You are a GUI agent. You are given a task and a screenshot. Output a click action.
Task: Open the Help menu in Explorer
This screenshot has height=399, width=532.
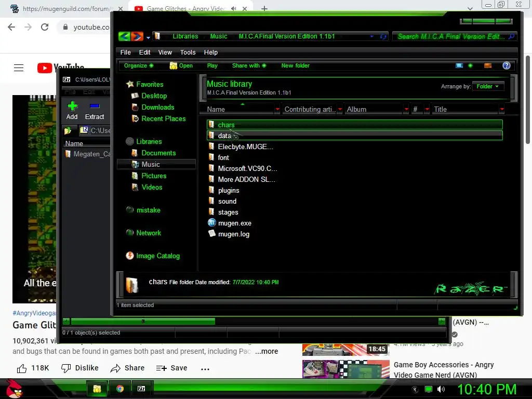click(211, 52)
